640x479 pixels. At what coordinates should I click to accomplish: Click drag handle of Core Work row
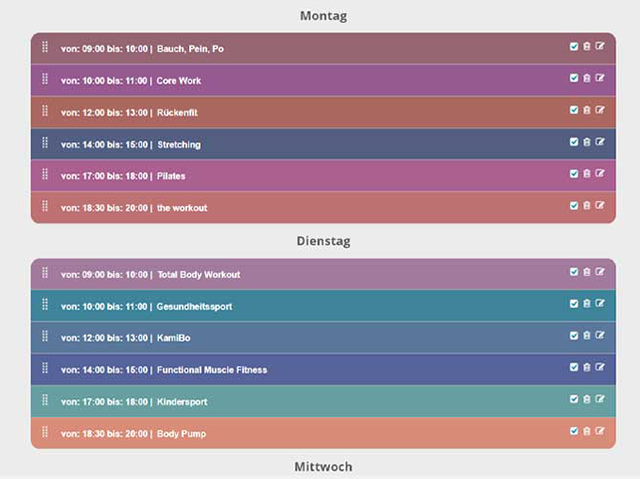[45, 79]
